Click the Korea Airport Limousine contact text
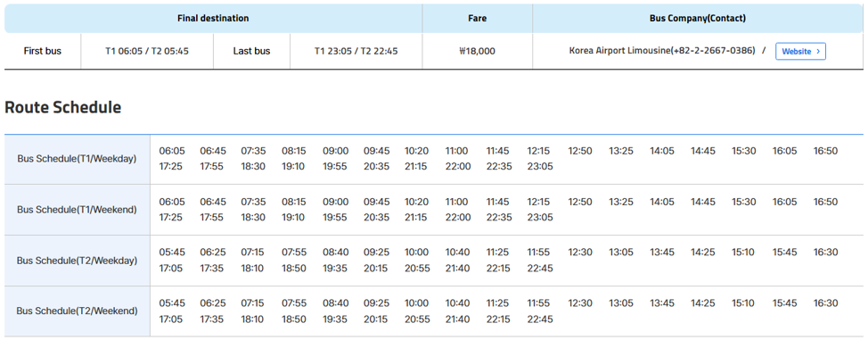Screen dimensions: 868x340 pos(662,51)
